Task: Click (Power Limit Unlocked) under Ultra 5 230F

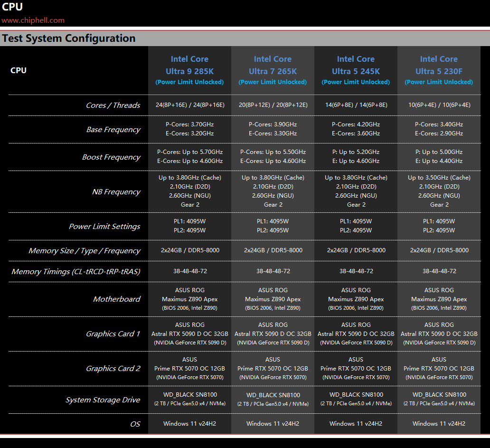Action: [x=439, y=82]
